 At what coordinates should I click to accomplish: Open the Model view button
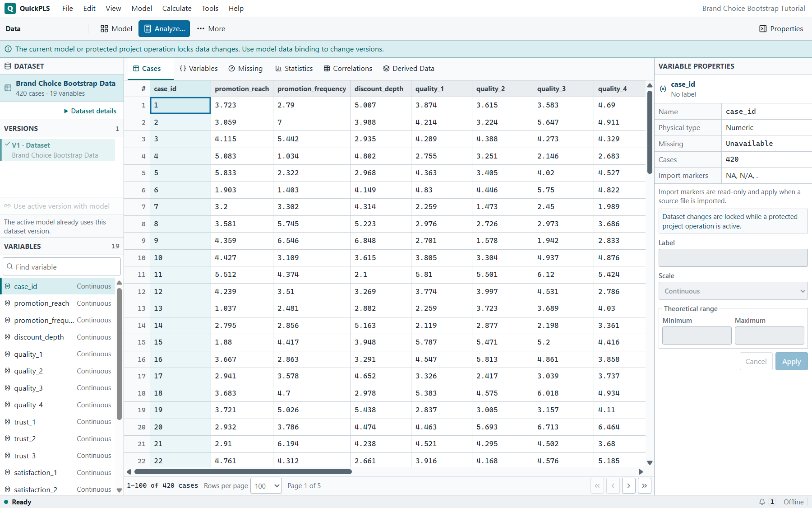tap(116, 28)
